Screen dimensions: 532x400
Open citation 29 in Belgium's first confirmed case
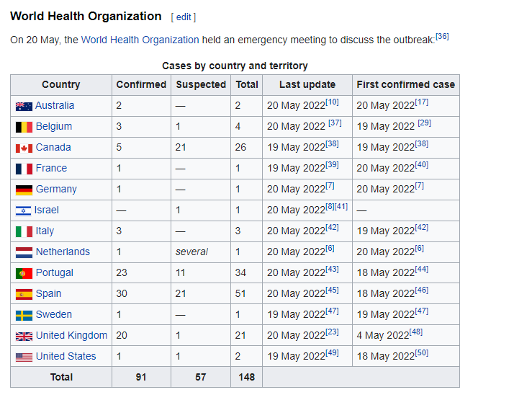425,123
